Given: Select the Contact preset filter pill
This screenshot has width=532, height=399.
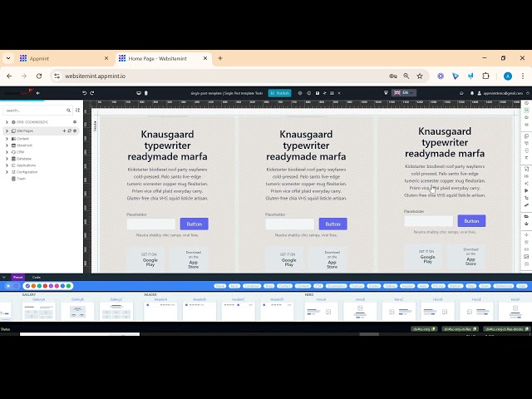Looking at the screenshot, I should click(x=284, y=286).
